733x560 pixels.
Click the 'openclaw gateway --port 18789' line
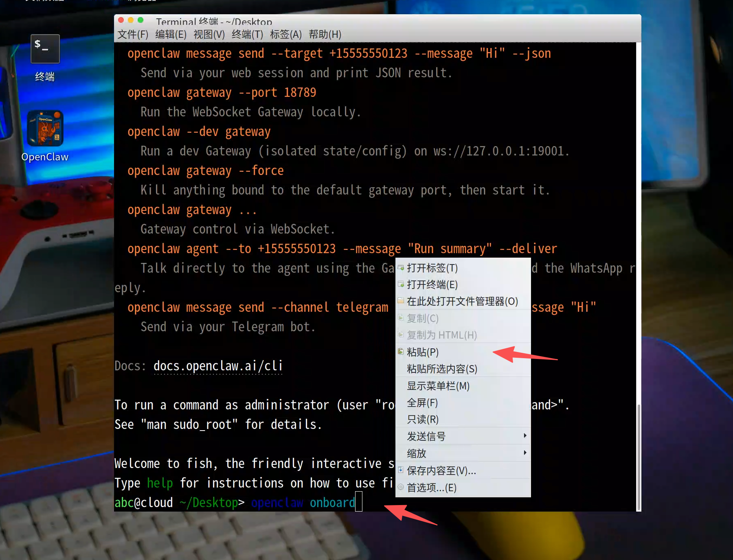coord(222,93)
